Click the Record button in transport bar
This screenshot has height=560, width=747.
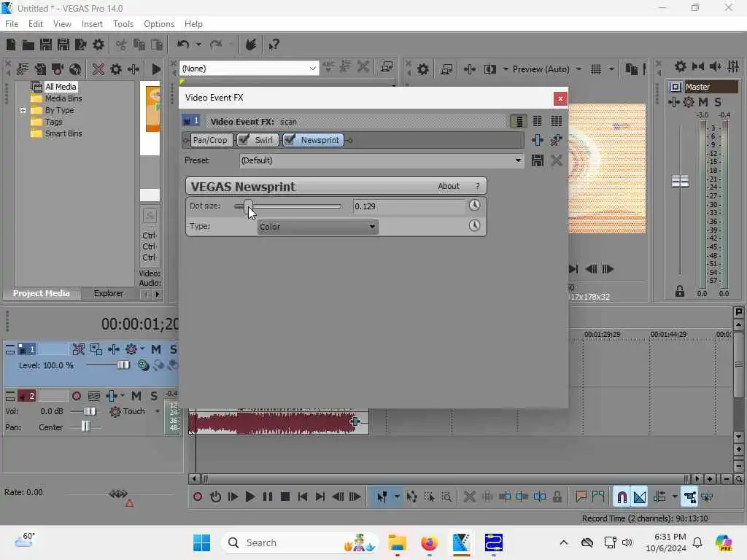tap(198, 497)
